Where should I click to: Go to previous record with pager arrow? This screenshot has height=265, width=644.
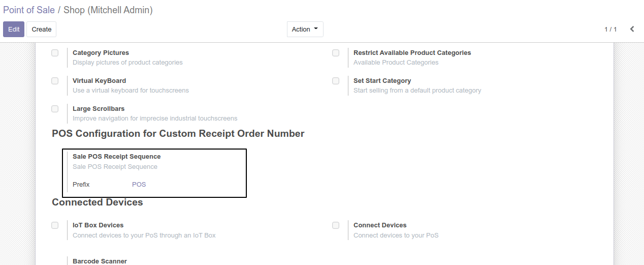click(632, 29)
